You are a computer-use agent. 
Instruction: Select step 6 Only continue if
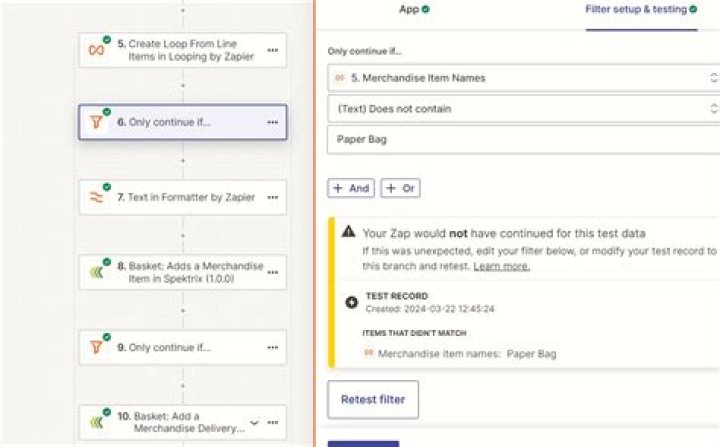[183, 122]
